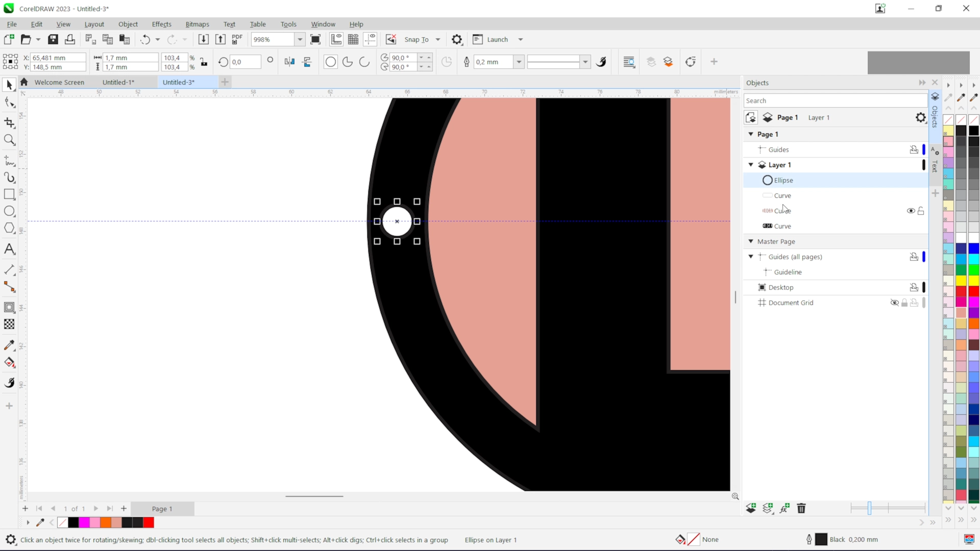Open the line style dropdown
Viewport: 980px width, 551px height.
pos(585,62)
